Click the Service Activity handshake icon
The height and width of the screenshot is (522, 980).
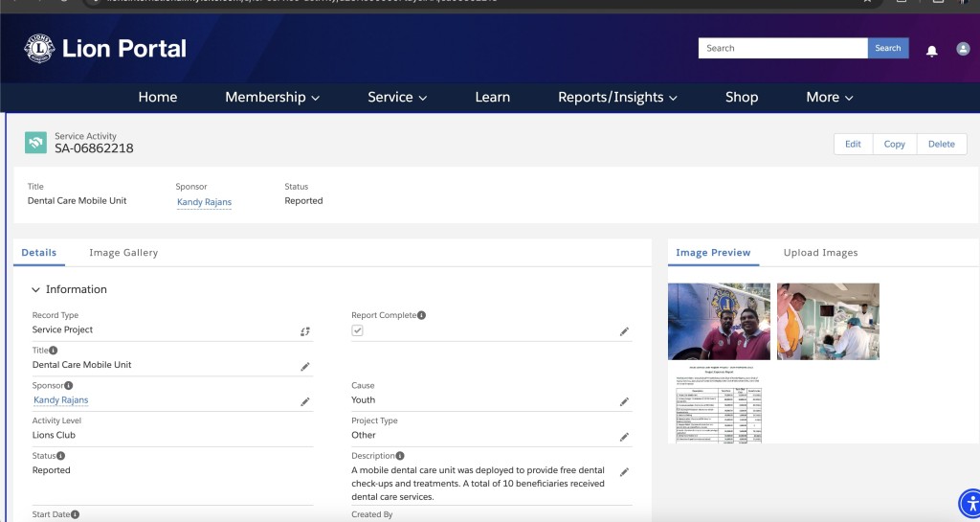(35, 143)
